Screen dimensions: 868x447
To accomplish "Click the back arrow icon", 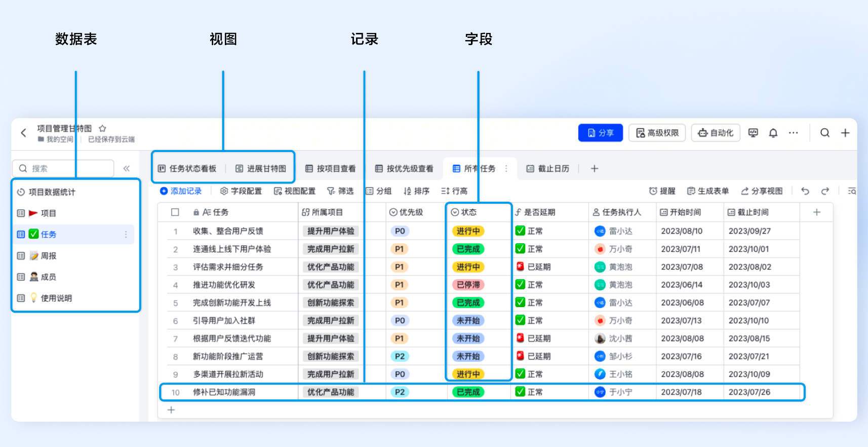I will [x=23, y=133].
